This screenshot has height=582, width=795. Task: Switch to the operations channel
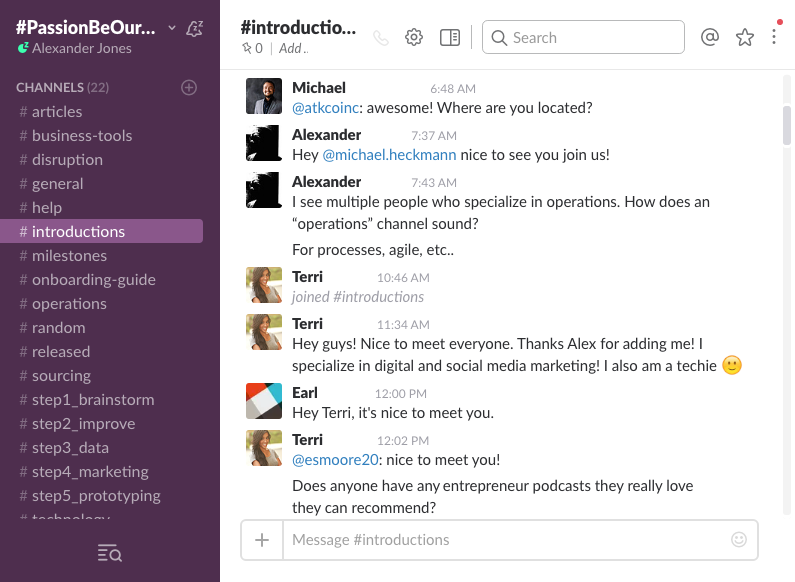coord(69,304)
